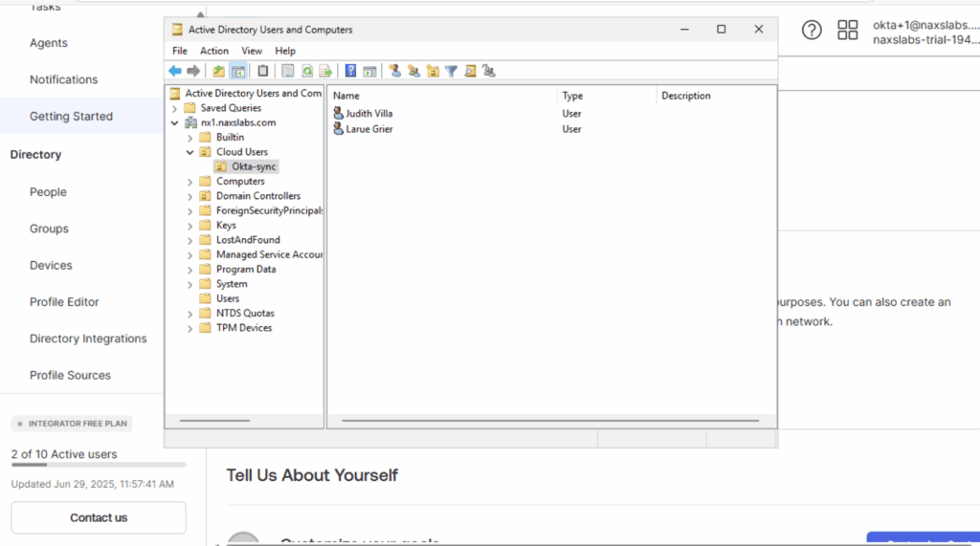The height and width of the screenshot is (546, 980).
Task: Open the File menu
Action: coord(179,52)
